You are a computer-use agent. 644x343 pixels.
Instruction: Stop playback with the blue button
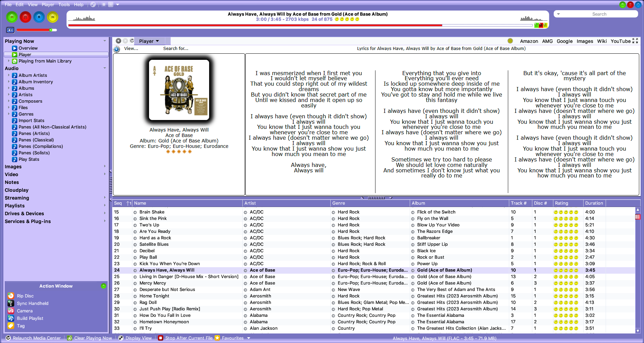[x=39, y=17]
